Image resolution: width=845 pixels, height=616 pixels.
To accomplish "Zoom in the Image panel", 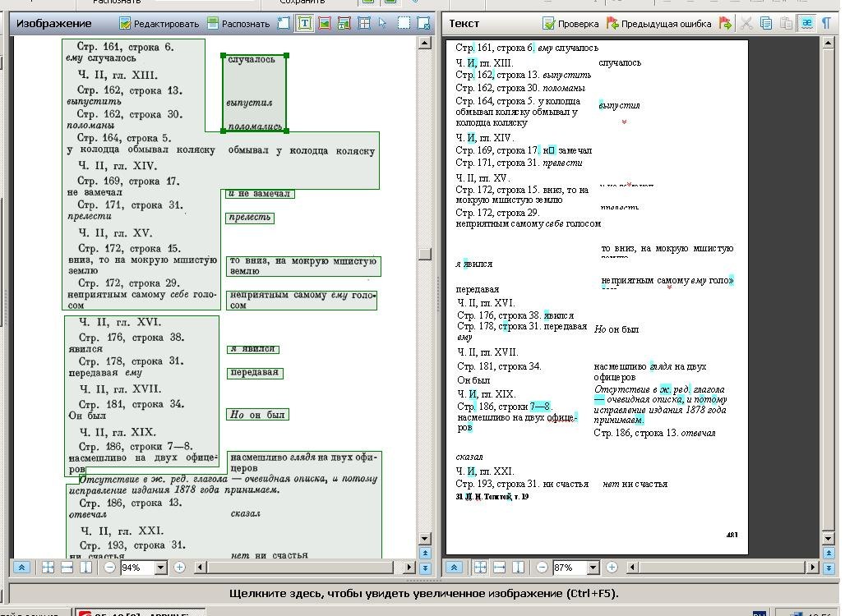I will click(x=179, y=567).
